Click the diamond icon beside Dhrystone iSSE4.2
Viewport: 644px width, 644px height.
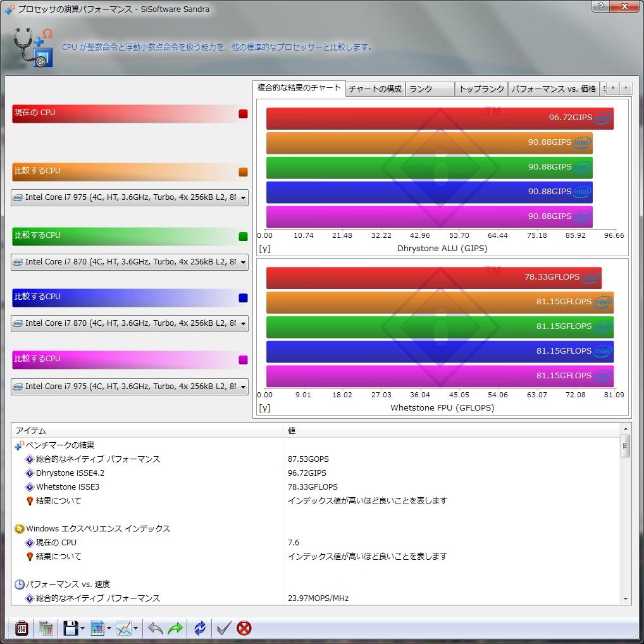30,473
